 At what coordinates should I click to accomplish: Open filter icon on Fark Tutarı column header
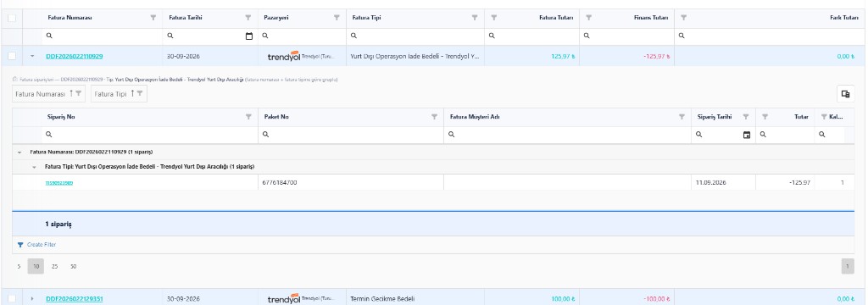pyautogui.click(x=684, y=18)
